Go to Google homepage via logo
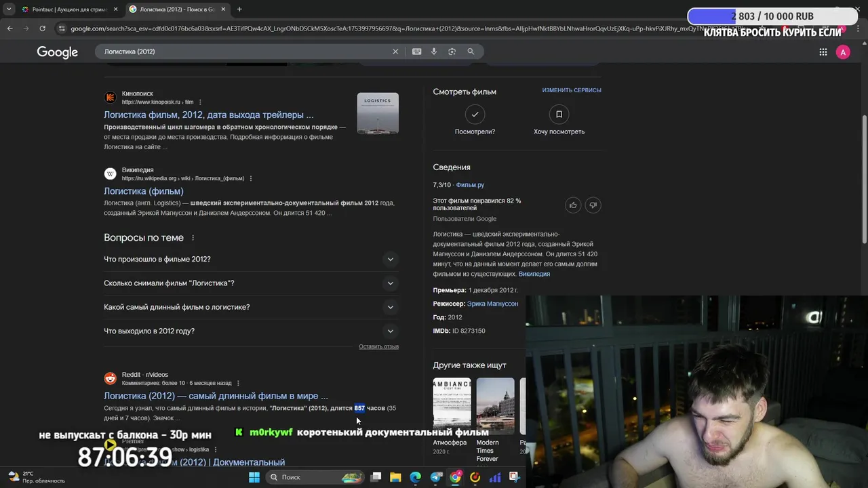The image size is (868, 488). pyautogui.click(x=58, y=52)
